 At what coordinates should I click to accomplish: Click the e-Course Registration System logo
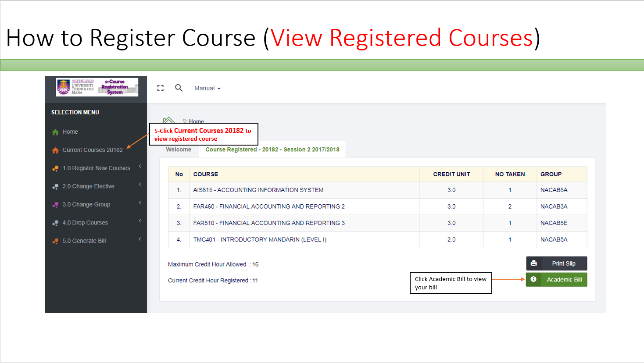[96, 87]
